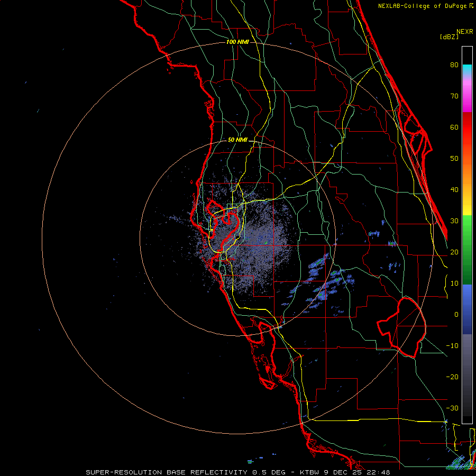Click the 70 dBZ value on the scale
The image size is (476, 476).
454,96
